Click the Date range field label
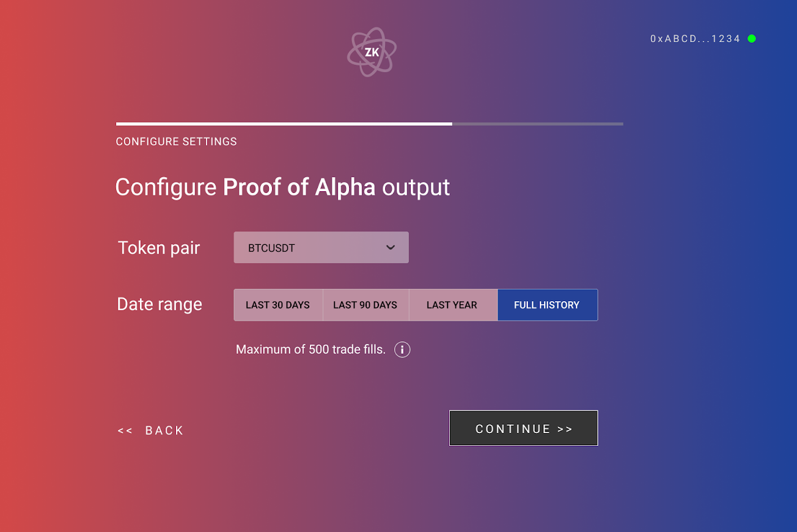The image size is (797, 532). point(160,304)
